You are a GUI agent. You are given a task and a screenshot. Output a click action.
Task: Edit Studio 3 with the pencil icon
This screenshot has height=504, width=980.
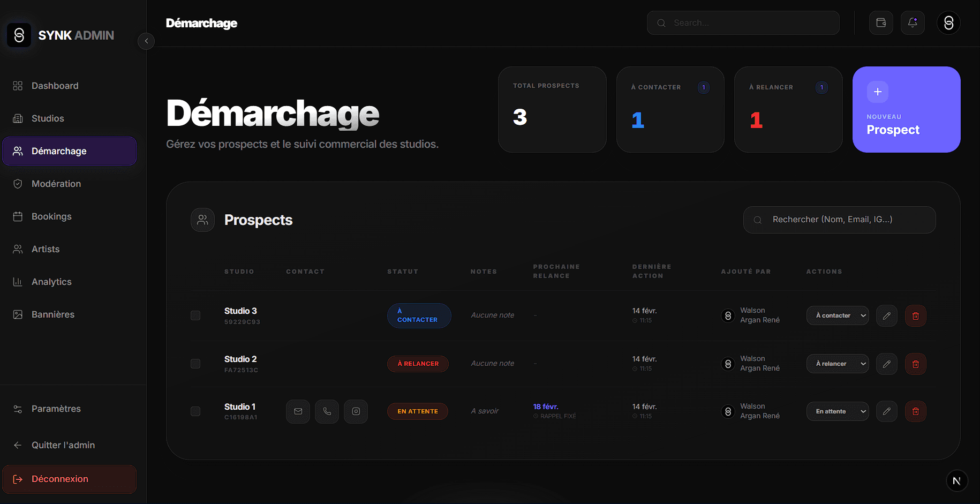point(886,315)
